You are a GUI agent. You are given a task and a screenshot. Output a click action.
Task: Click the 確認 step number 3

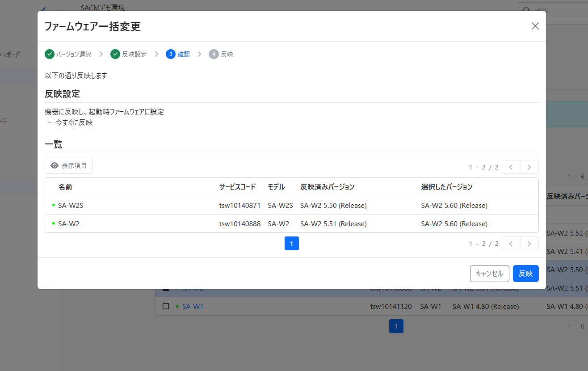pos(178,54)
